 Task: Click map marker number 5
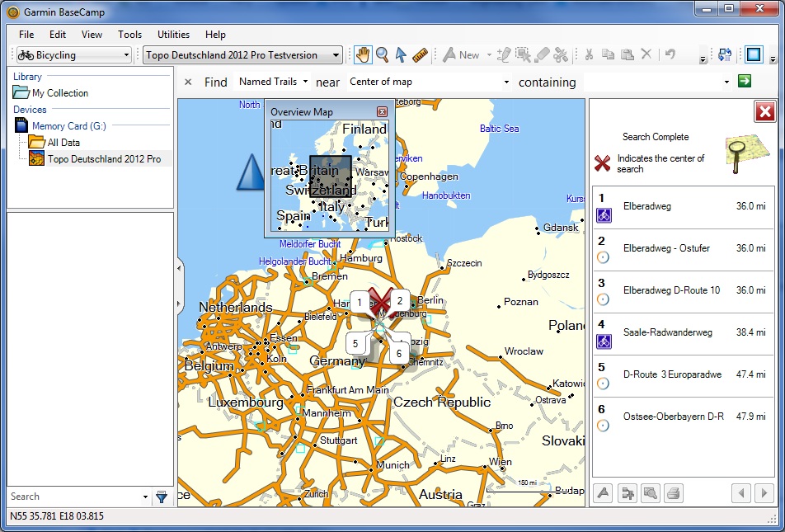point(355,344)
